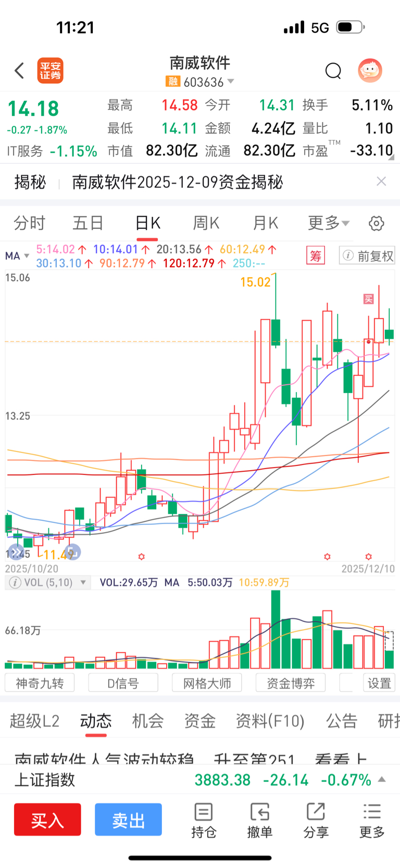
Task: Open 持仓 holdings icon
Action: pyautogui.click(x=204, y=821)
